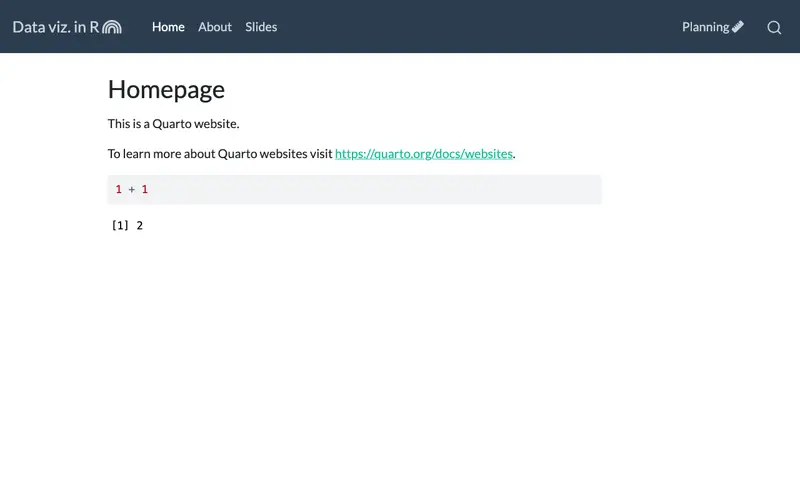Follow the quarto.org/docs/websites link
This screenshot has height=500, width=800.
(x=424, y=154)
